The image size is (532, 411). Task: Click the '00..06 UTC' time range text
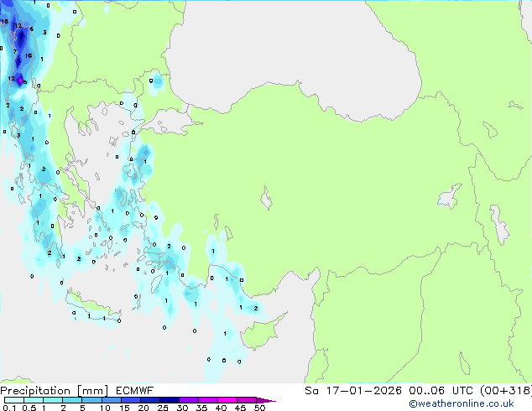pos(443,391)
